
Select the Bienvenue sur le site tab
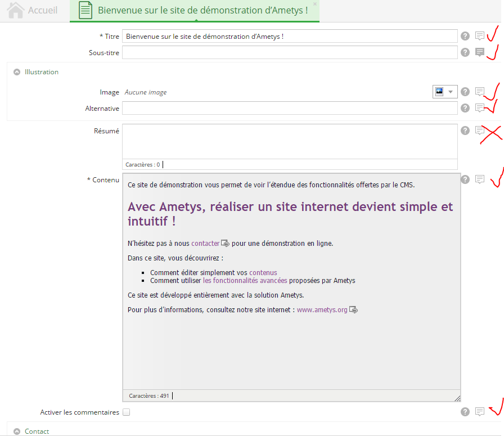click(x=195, y=11)
